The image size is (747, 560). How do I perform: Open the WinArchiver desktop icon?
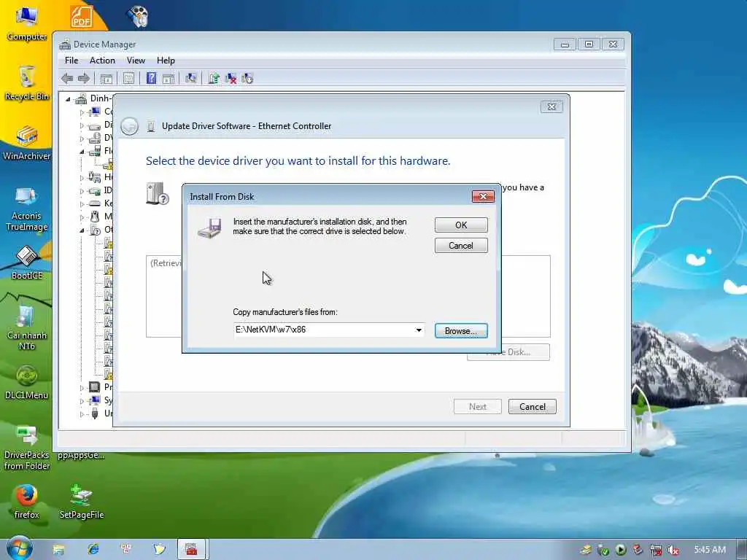tap(27, 142)
